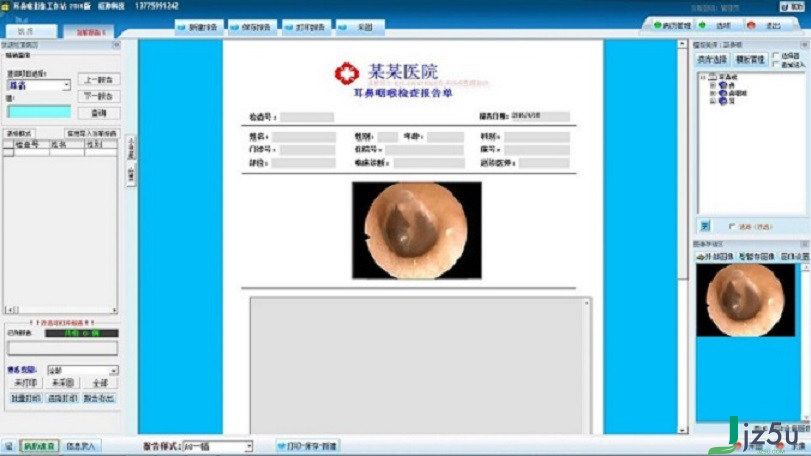This screenshot has height=456, width=811.
Task: Open the options button in top-right bar
Action: pos(717,25)
